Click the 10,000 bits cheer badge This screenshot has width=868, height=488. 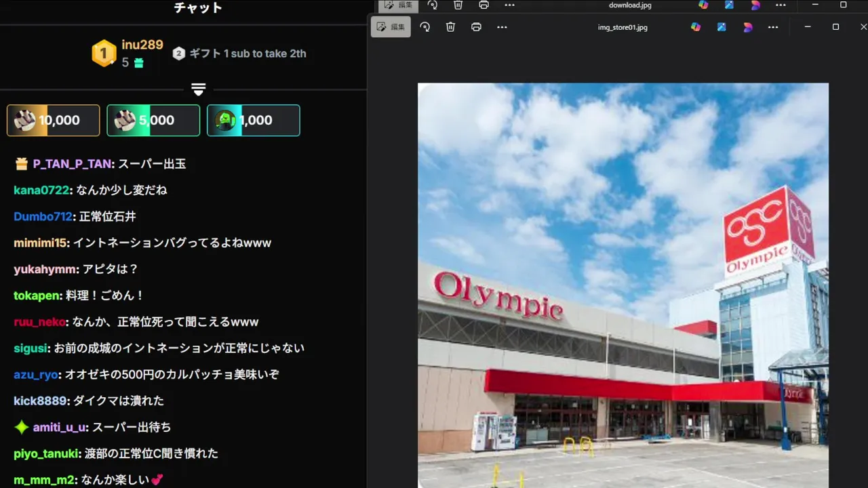point(53,120)
